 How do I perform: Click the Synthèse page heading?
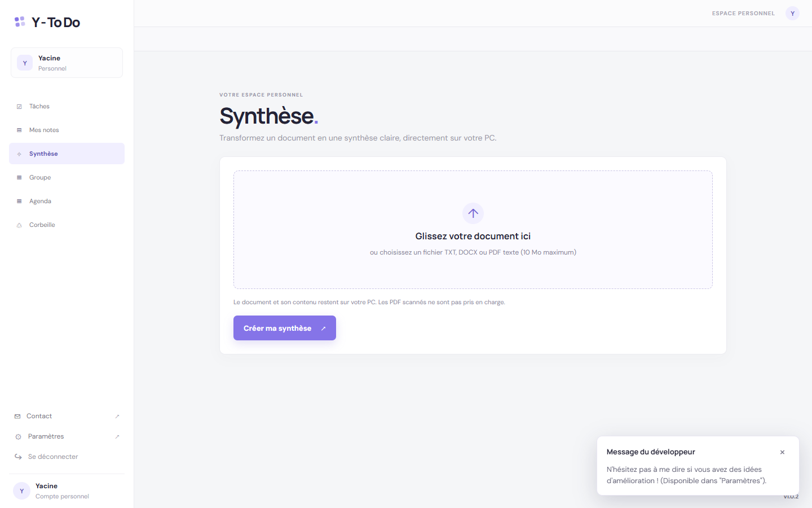coord(268,116)
